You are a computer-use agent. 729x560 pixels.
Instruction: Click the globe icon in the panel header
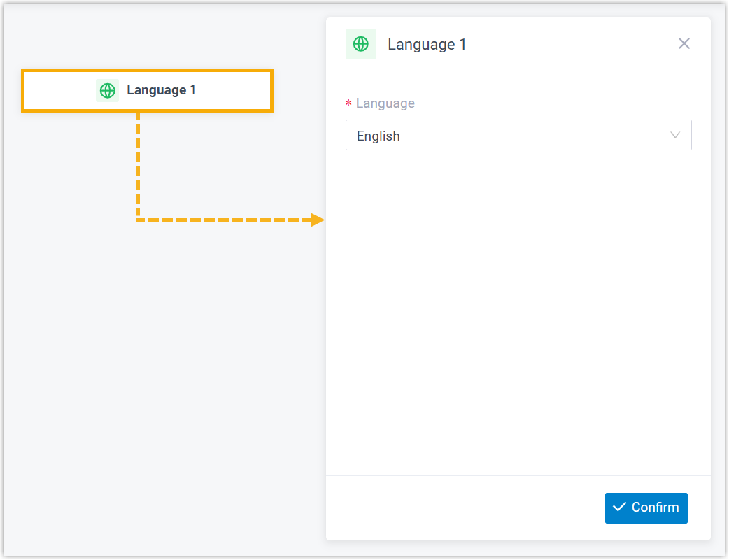(360, 44)
